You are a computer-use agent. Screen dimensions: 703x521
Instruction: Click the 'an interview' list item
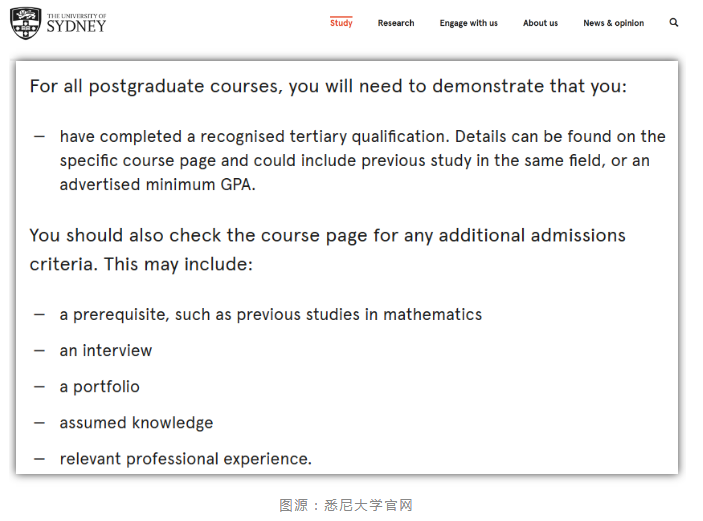tap(106, 350)
